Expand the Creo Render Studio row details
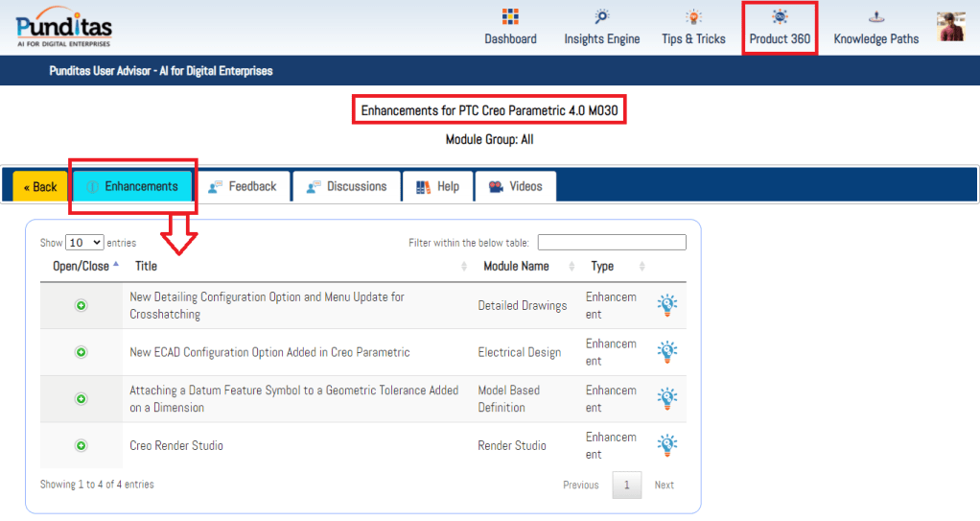 tap(82, 445)
